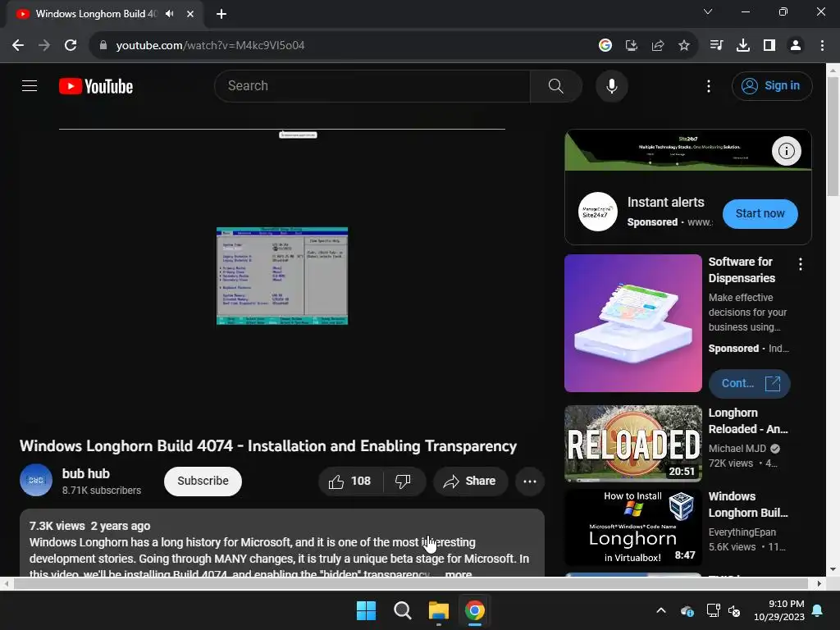Viewport: 840px width, 630px height.
Task: Play the Longhorn Reloaded video thumbnail
Action: [x=632, y=444]
